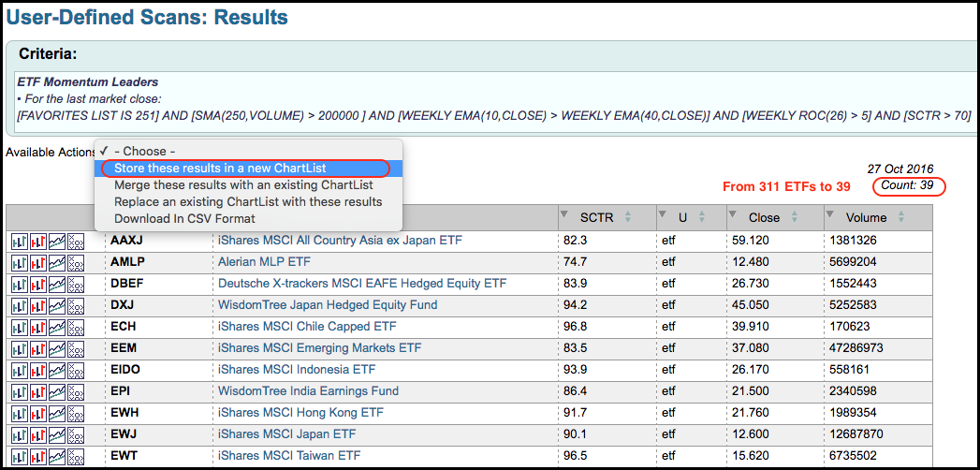Open the red bar chart icon for ECH
The image size is (980, 470).
tap(38, 327)
